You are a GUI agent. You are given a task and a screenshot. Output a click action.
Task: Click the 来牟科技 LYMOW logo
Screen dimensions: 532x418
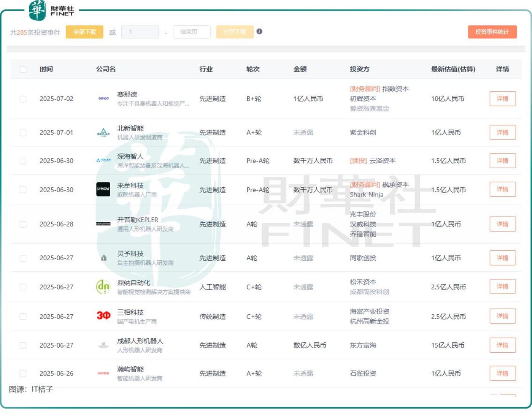[103, 189]
